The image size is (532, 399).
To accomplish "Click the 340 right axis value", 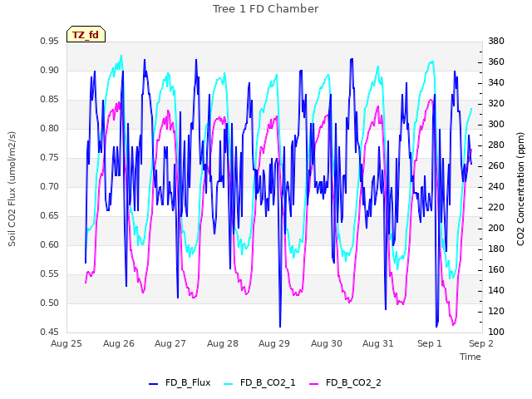I will [496, 83].
